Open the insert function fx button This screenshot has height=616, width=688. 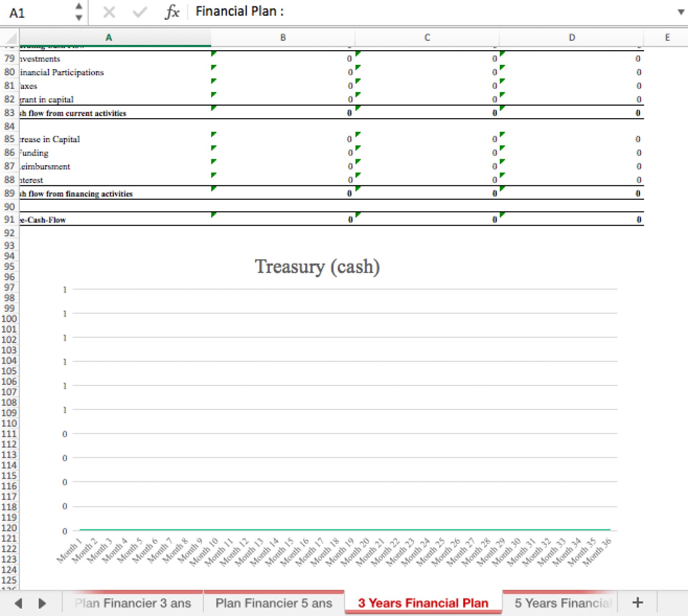click(x=172, y=12)
